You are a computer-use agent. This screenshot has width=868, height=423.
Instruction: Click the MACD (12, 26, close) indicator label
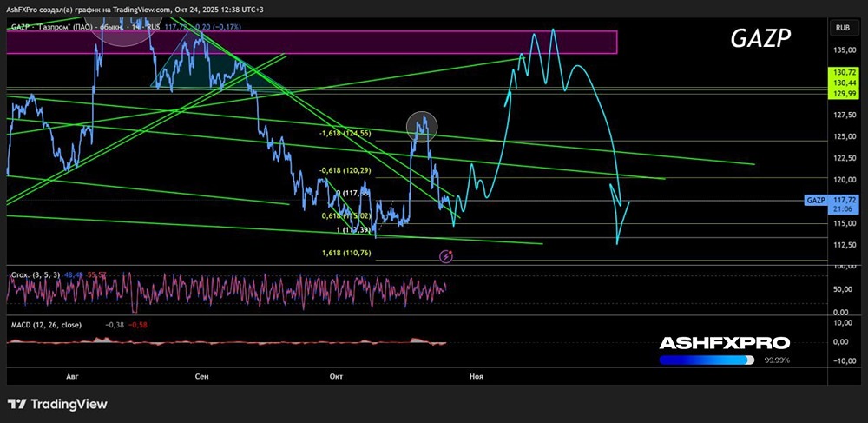coord(47,325)
